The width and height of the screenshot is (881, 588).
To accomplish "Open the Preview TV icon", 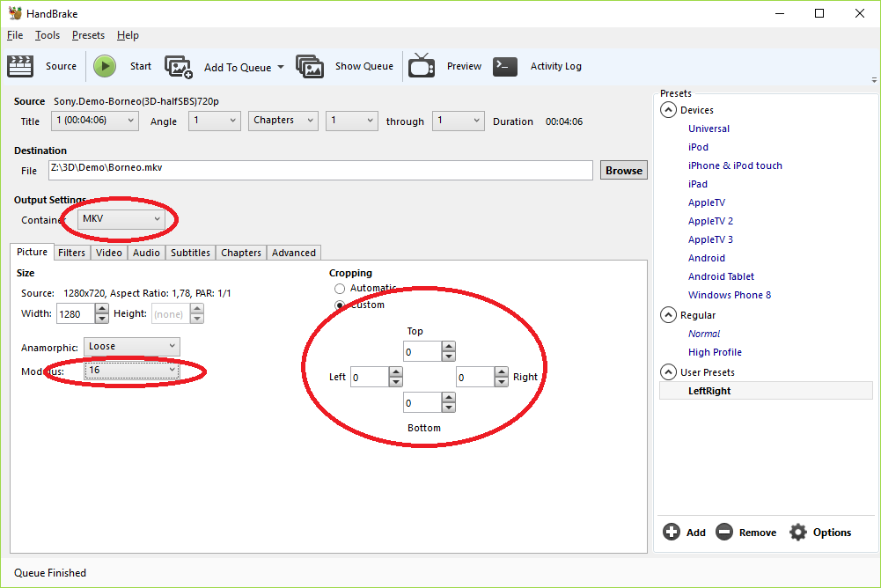I will coord(422,66).
